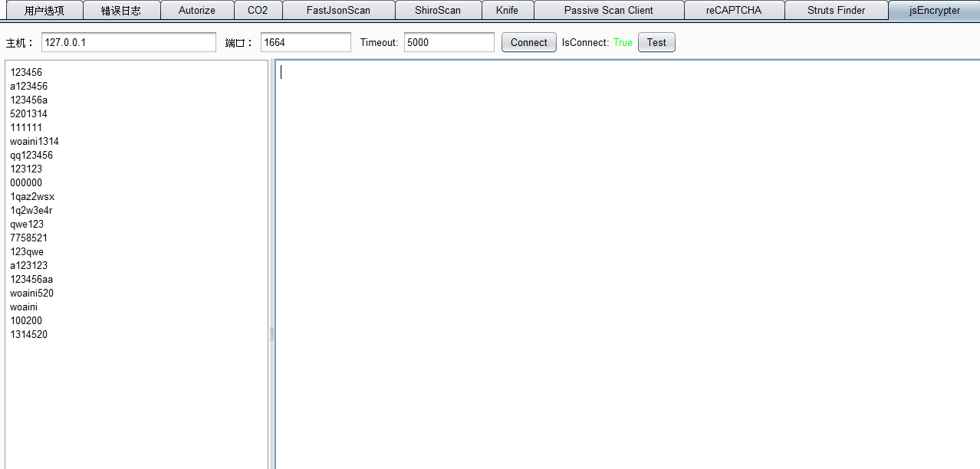Image resolution: width=980 pixels, height=469 pixels.
Task: Select the payload 1qaz2wsx
Action: tap(32, 197)
